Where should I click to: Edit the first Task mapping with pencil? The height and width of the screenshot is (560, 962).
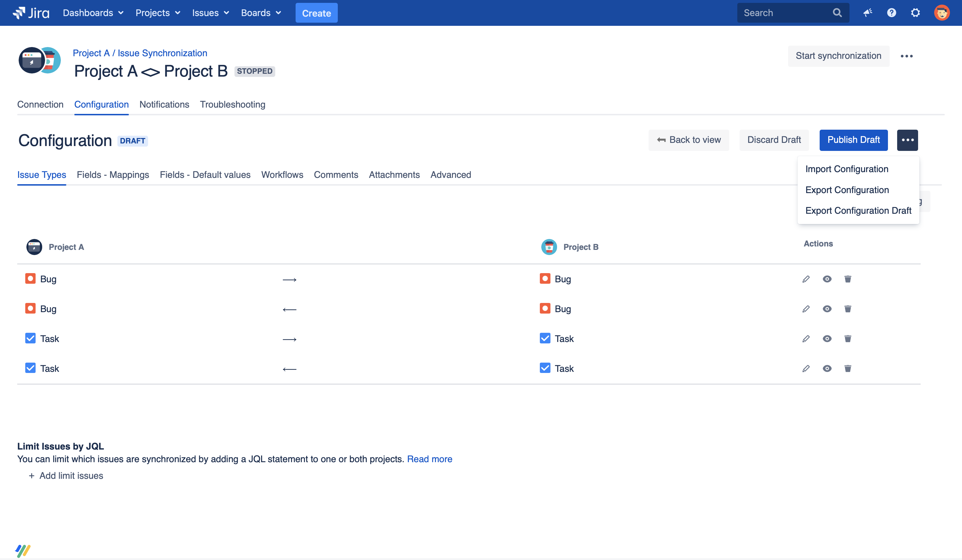tap(806, 339)
